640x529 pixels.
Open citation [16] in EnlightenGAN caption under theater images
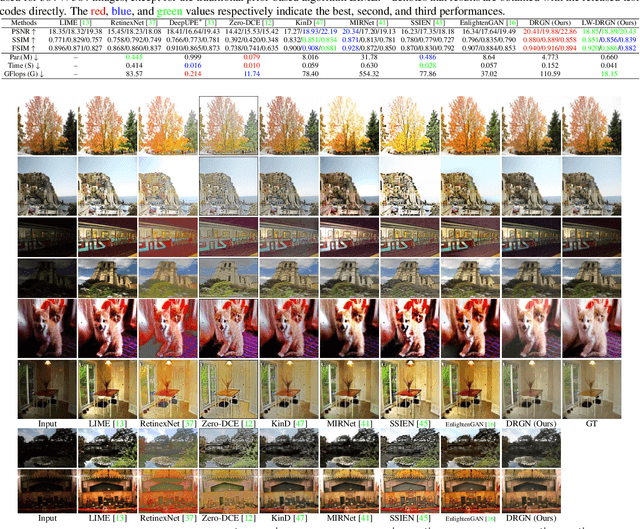coord(490,519)
